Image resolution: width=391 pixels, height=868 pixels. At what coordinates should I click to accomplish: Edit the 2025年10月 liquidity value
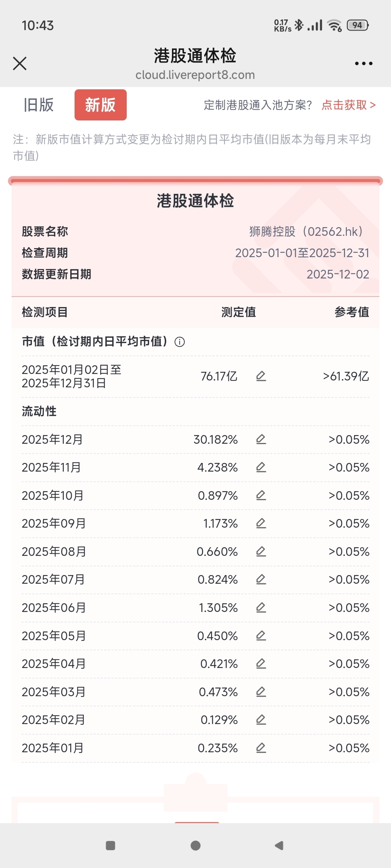click(x=261, y=495)
